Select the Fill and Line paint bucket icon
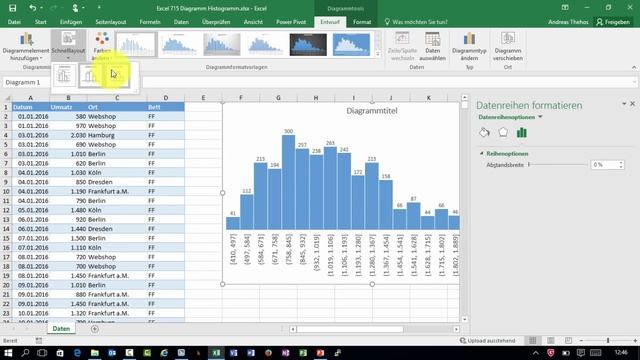Screen dimensions: 640x360 [484, 132]
